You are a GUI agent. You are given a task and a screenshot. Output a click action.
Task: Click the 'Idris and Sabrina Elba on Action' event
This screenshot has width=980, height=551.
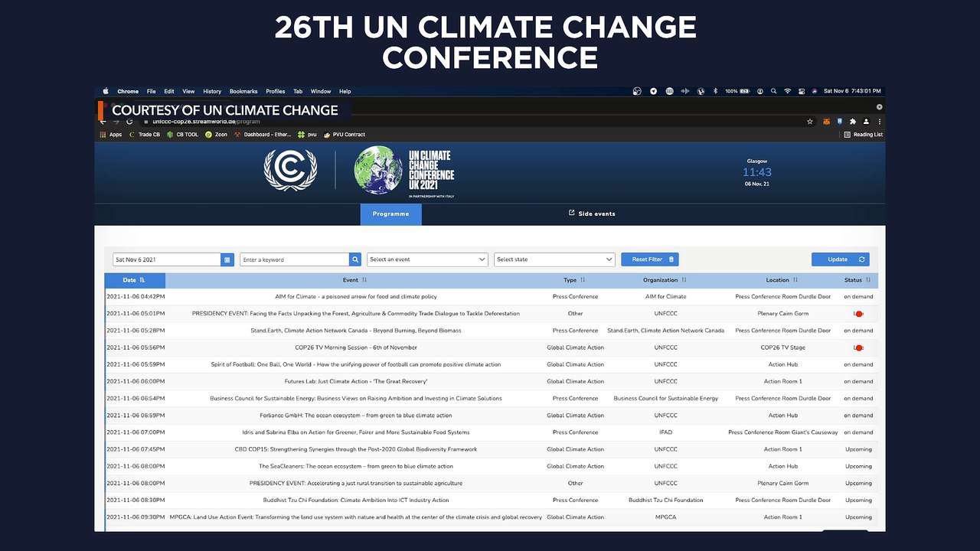pyautogui.click(x=356, y=432)
